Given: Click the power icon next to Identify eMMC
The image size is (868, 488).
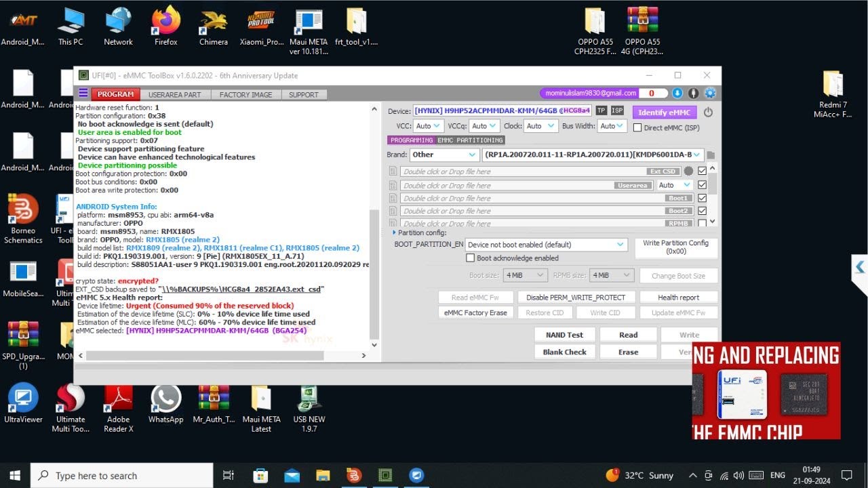Looking at the screenshot, I should pos(708,113).
